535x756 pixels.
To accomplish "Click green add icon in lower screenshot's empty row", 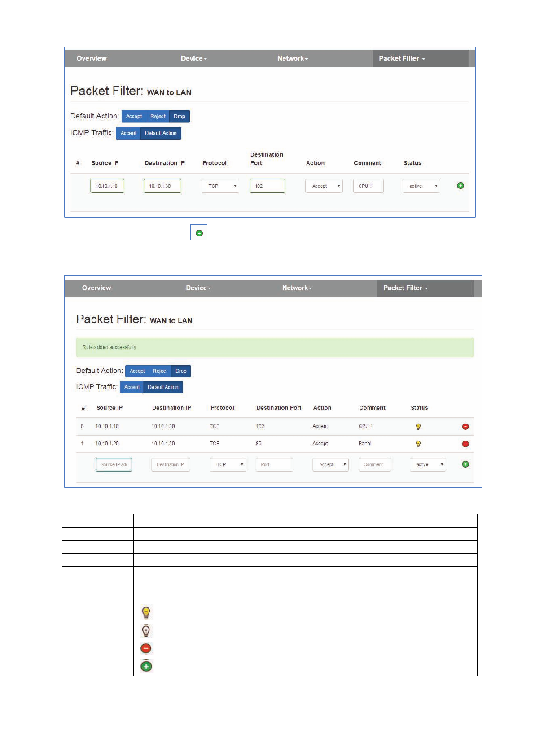I will [x=465, y=464].
